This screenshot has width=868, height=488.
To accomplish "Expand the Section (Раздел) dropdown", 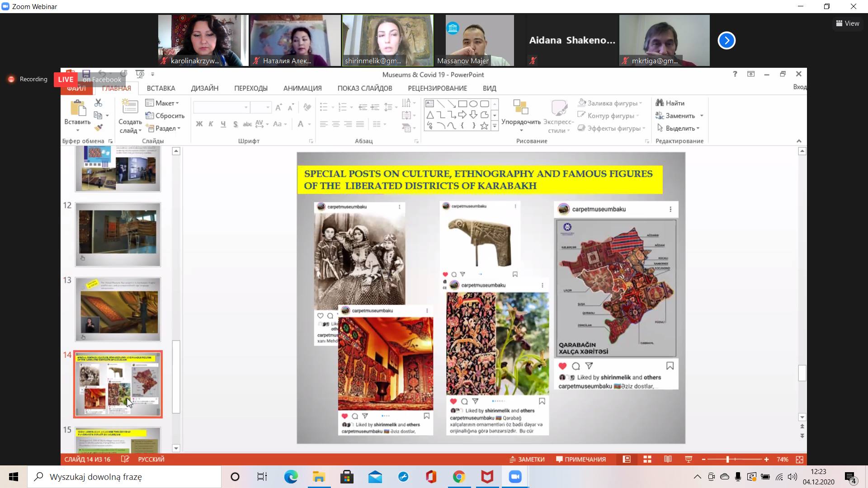I will 163,128.
